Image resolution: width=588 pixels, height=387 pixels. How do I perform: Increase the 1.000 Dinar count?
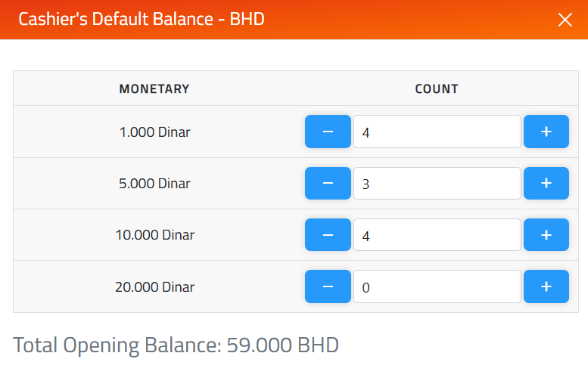pos(546,132)
